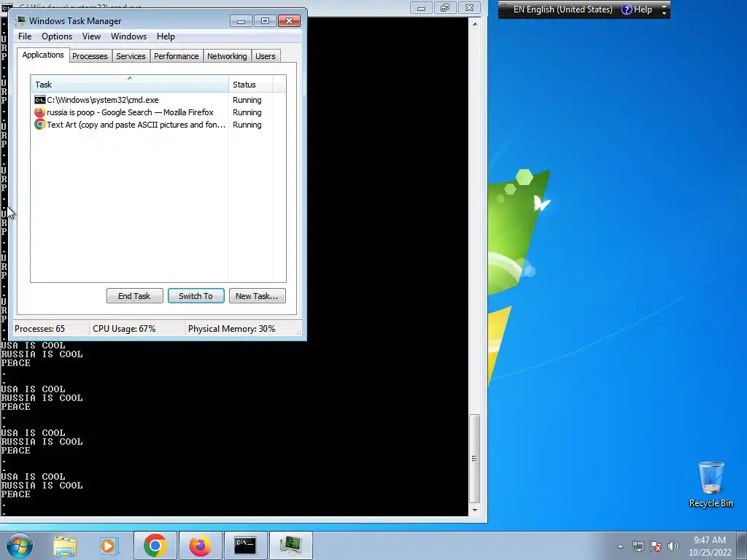Image resolution: width=747 pixels, height=560 pixels.
Task: Launch Windows Media Player from taskbar
Action: [x=109, y=546]
